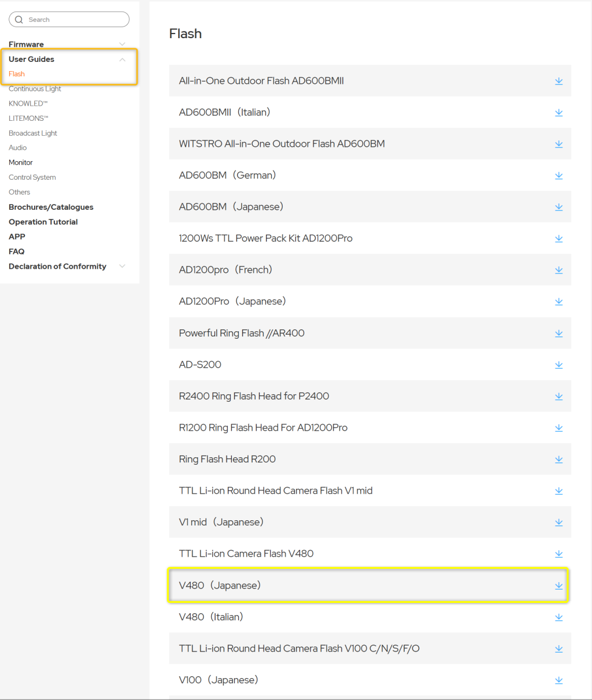Open R2400 Ring Flash Head for P2400 row

(x=254, y=397)
